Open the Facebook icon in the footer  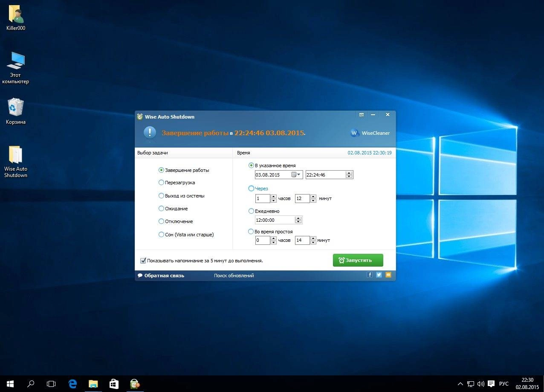[x=370, y=275]
